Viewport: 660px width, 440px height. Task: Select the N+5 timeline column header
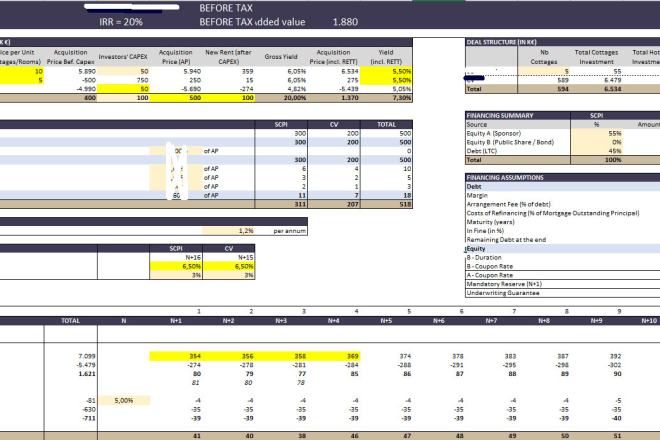click(x=386, y=321)
